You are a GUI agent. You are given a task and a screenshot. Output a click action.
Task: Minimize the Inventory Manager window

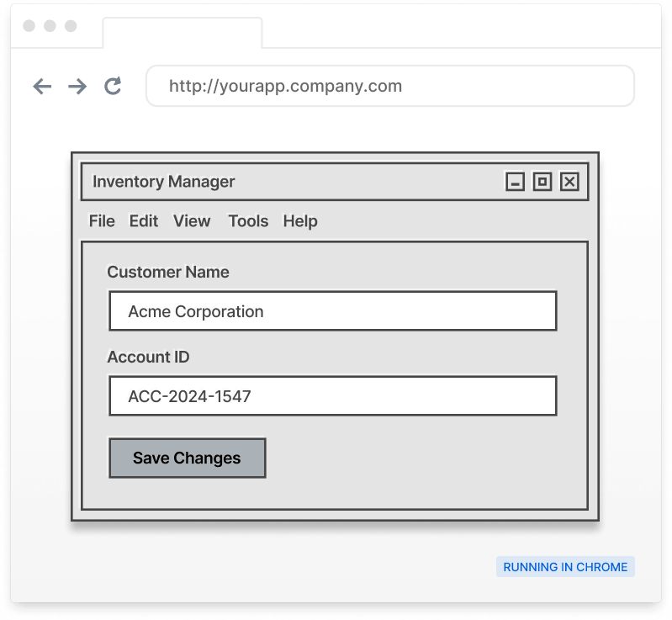516,182
